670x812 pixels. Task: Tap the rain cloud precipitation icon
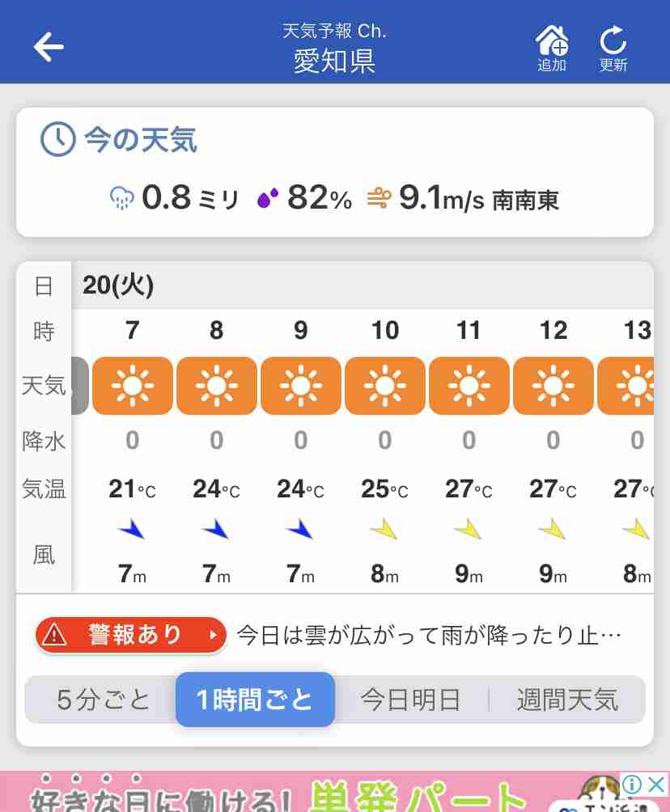click(122, 198)
